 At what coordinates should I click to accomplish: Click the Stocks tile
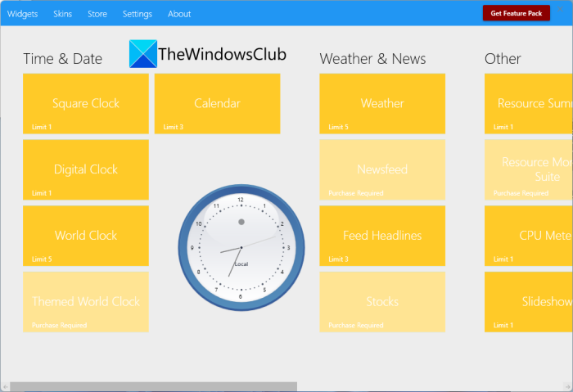(382, 302)
